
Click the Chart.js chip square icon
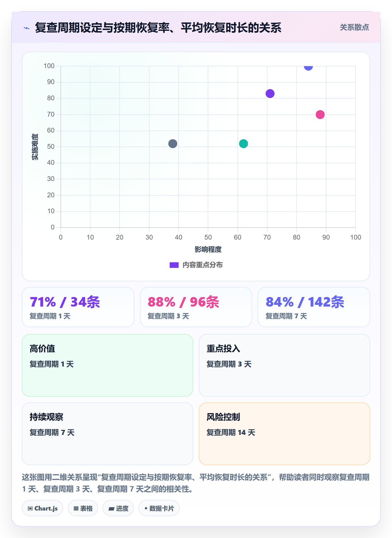point(30,509)
